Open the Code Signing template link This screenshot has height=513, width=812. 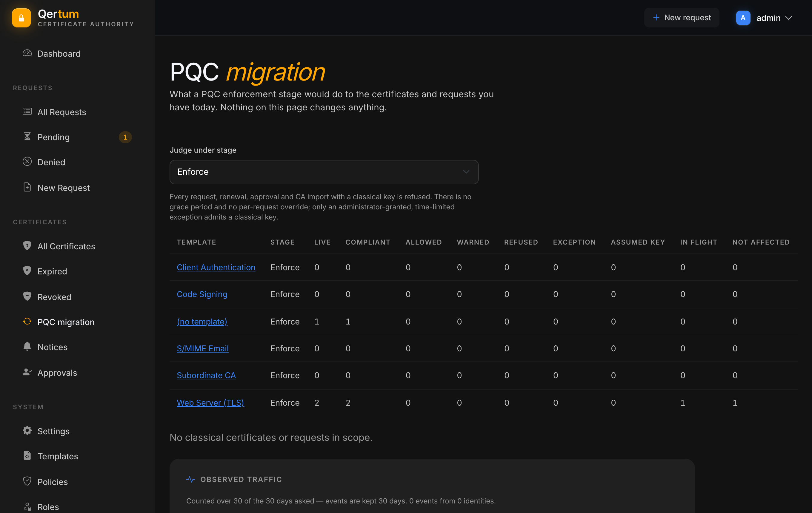tap(202, 294)
